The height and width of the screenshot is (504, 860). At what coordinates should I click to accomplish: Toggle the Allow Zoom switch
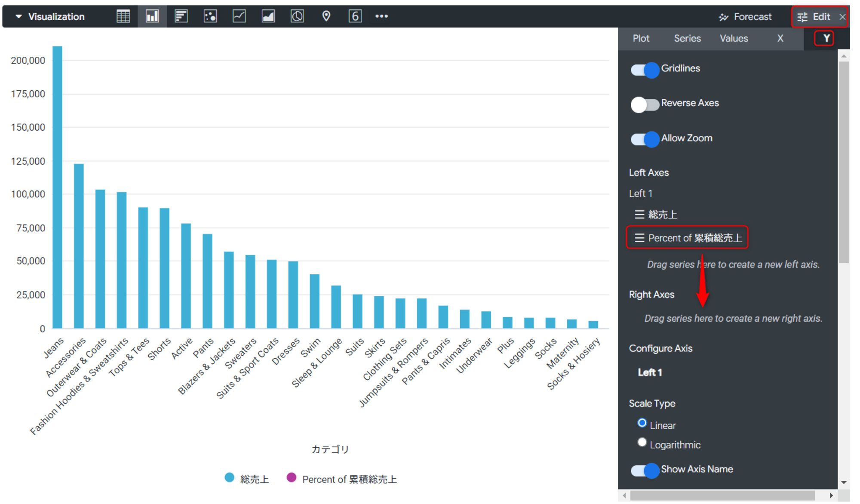pos(645,139)
